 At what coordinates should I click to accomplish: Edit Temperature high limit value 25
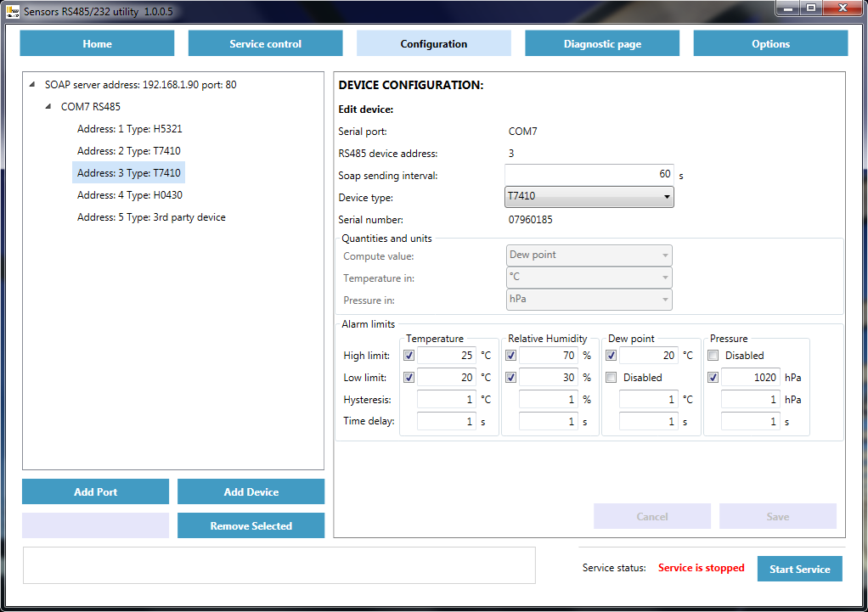click(446, 356)
